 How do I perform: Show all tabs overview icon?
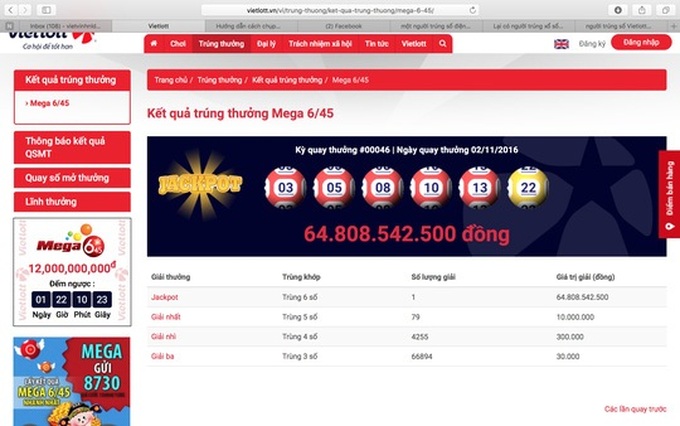point(666,10)
